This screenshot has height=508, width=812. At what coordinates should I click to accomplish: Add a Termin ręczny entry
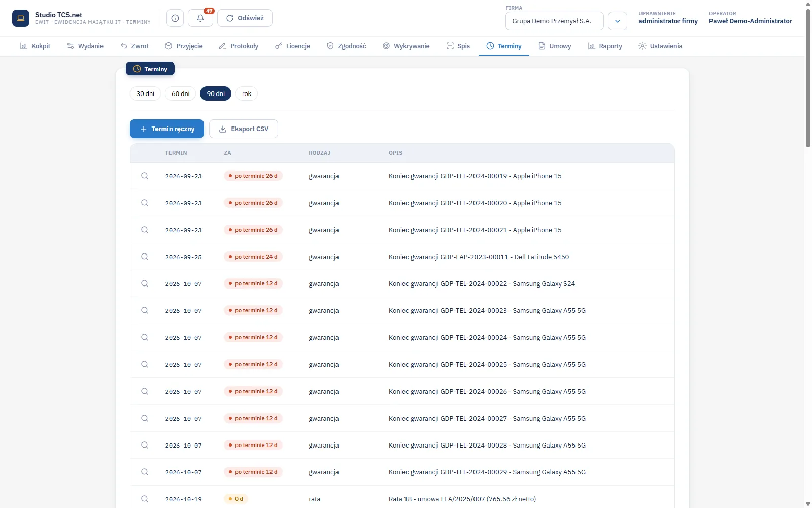coord(167,129)
